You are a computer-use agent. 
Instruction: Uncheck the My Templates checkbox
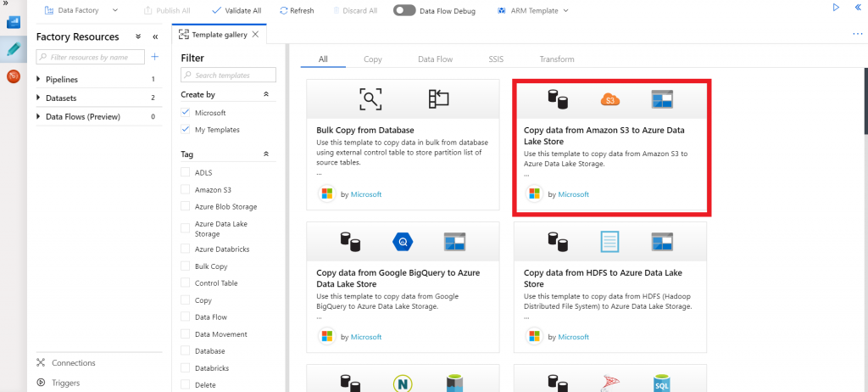[186, 130]
